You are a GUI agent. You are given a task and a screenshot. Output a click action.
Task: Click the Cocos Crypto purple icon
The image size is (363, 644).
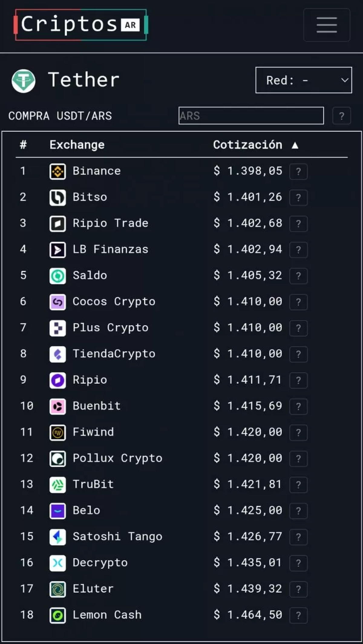(x=57, y=302)
